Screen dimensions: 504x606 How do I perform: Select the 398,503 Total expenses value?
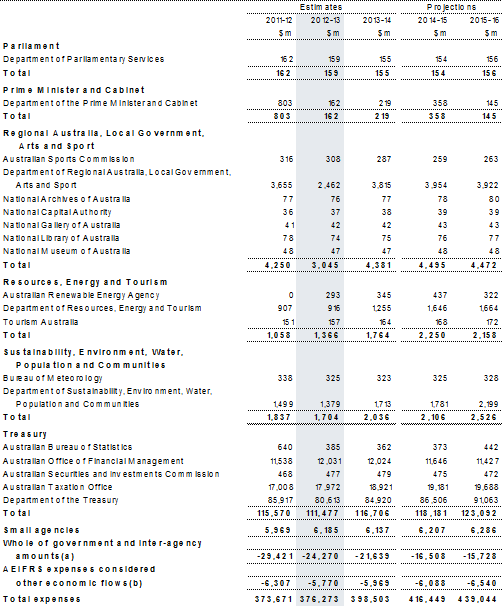[370, 599]
